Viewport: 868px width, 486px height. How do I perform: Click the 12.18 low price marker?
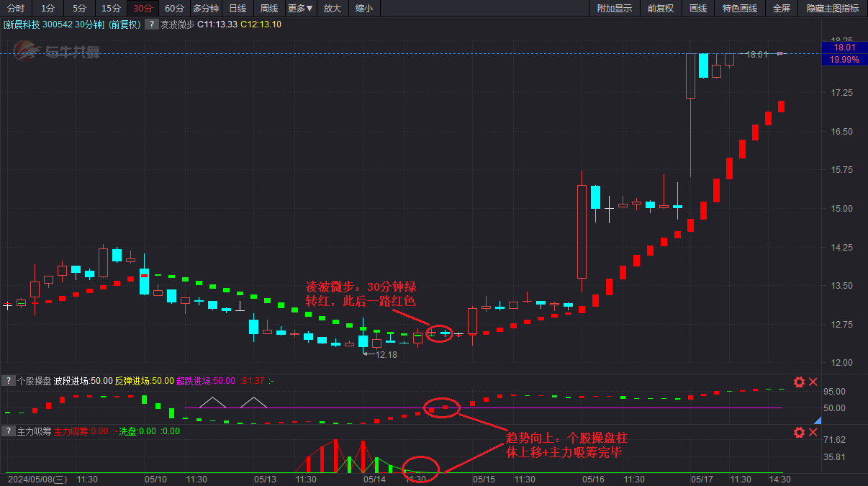(x=386, y=354)
